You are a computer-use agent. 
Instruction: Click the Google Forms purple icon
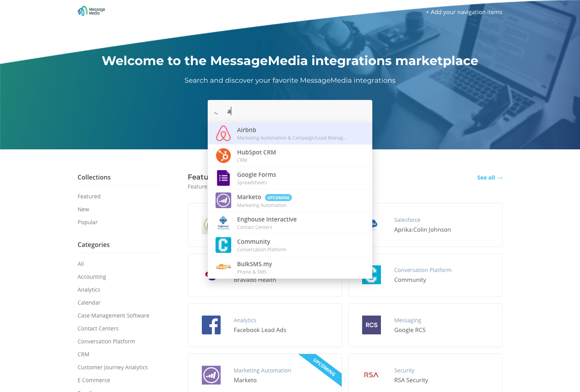223,178
